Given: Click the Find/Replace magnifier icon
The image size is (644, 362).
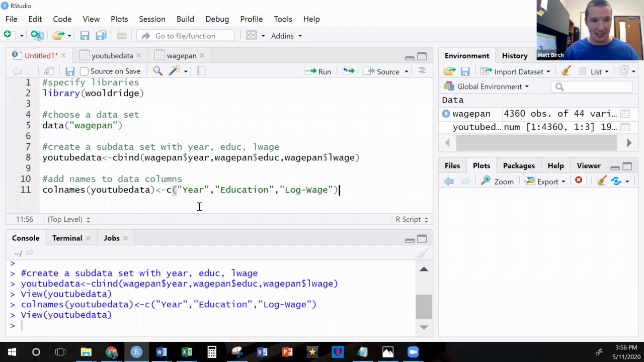Looking at the screenshot, I should coord(157,71).
